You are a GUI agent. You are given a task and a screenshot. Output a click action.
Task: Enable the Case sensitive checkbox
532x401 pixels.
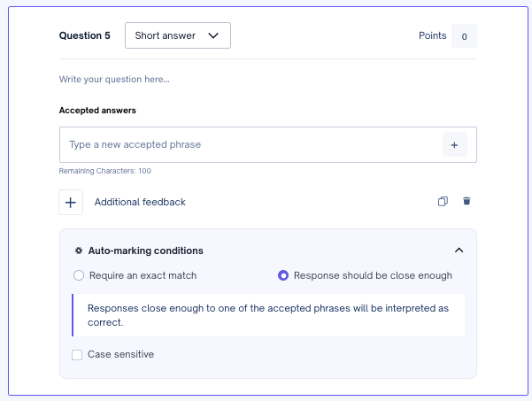point(77,355)
